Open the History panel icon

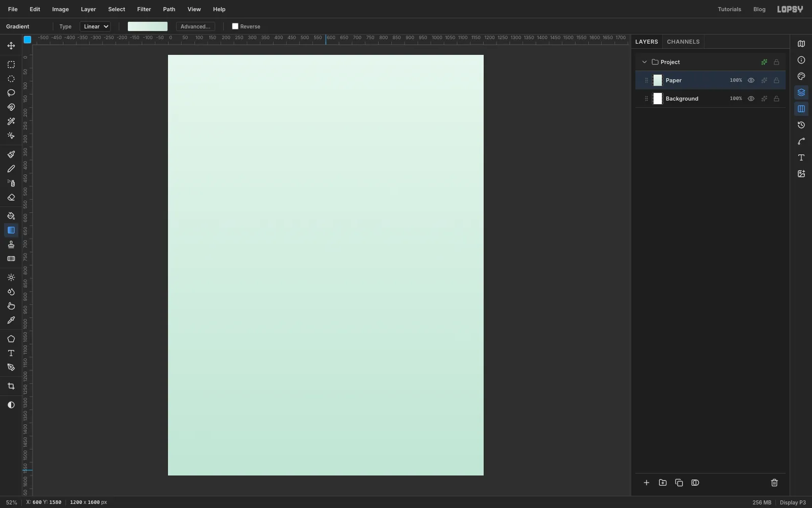801,125
